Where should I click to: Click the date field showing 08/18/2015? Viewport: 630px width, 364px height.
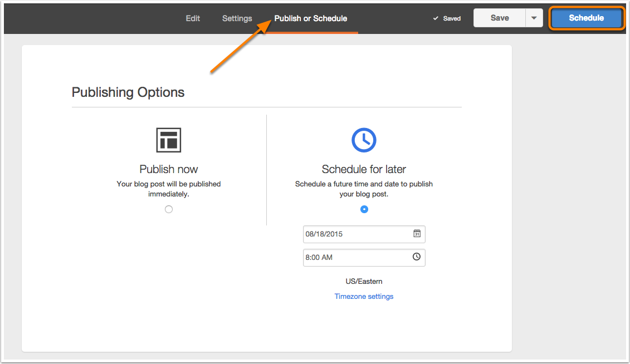(x=364, y=234)
